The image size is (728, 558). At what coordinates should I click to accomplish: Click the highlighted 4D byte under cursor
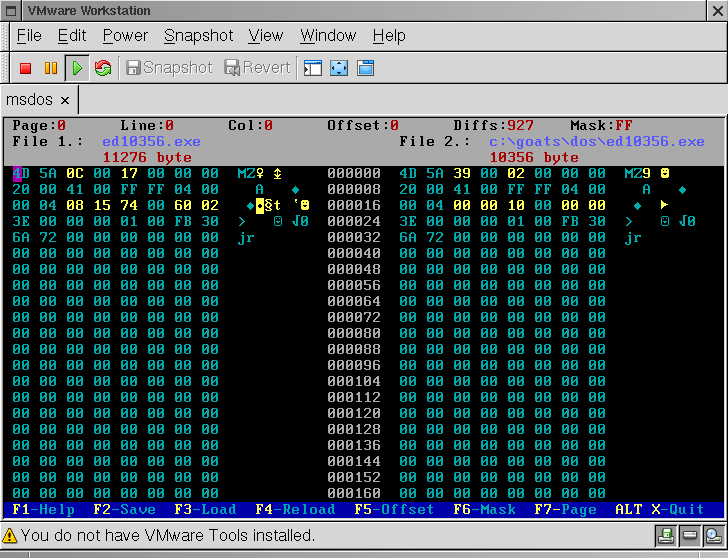tap(21, 174)
